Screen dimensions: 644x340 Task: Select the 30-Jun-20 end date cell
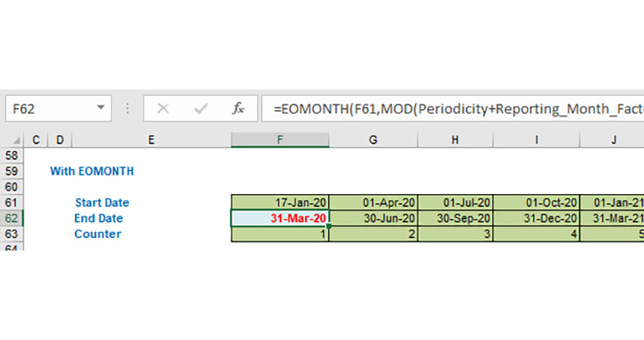[x=373, y=218]
